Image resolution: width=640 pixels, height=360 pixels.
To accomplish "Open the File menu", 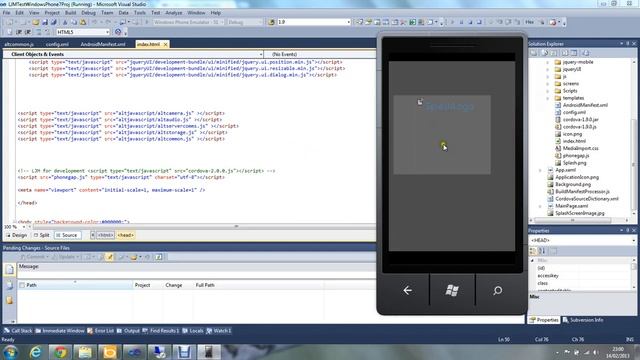I will (x=6, y=13).
